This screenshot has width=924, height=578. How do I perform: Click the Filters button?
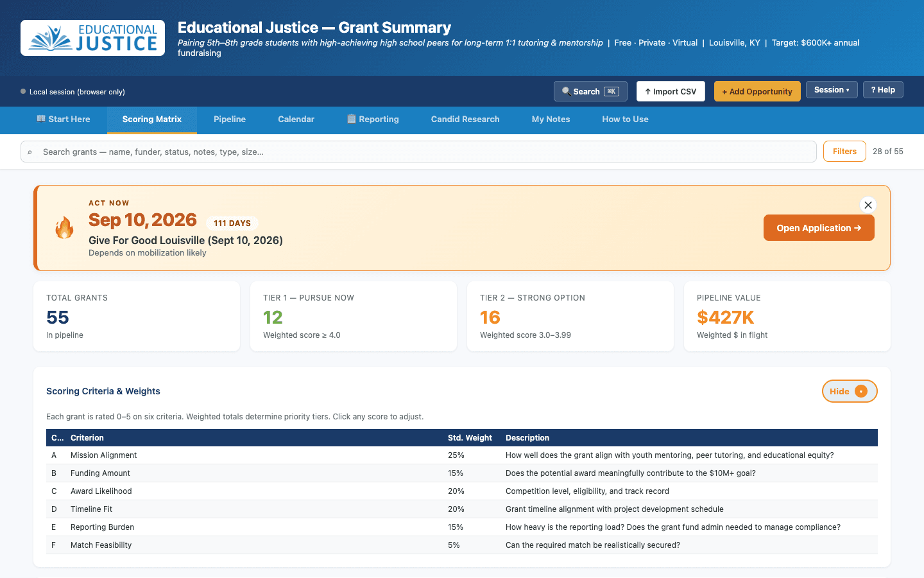[x=844, y=152]
